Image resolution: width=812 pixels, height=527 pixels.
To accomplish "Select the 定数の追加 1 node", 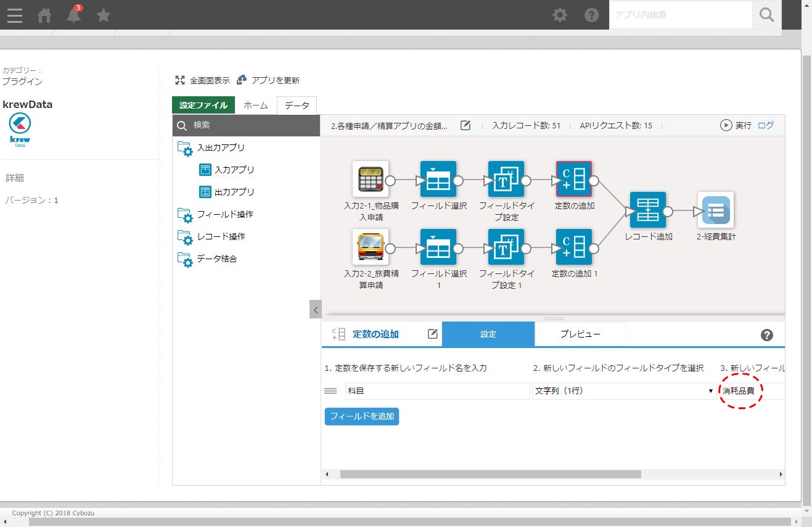I will tap(574, 247).
